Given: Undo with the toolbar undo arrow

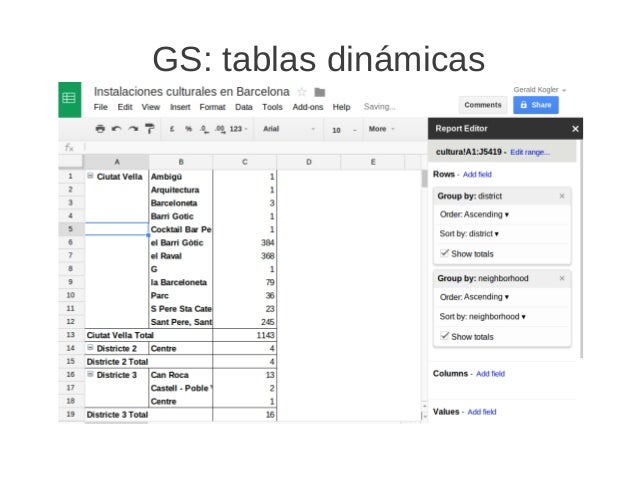Looking at the screenshot, I should [117, 129].
